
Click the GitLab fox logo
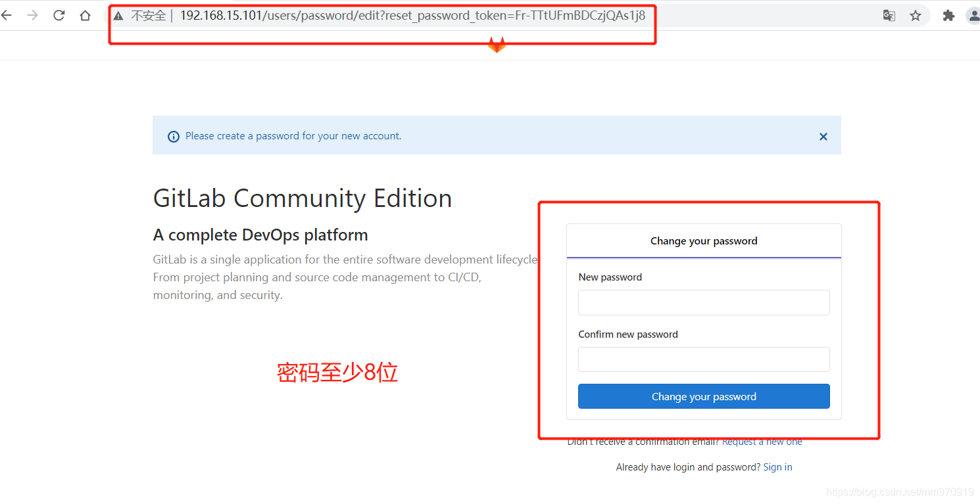(497, 45)
